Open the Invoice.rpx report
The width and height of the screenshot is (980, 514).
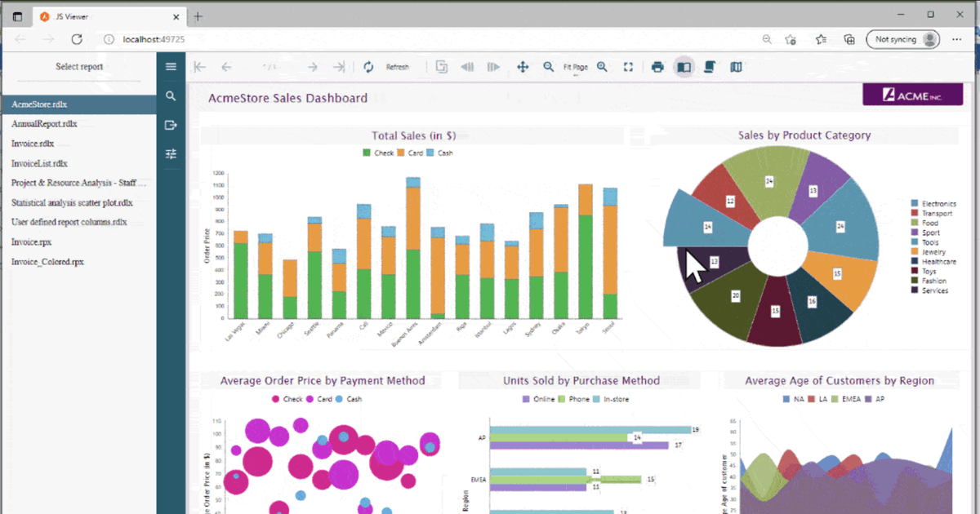click(x=31, y=241)
